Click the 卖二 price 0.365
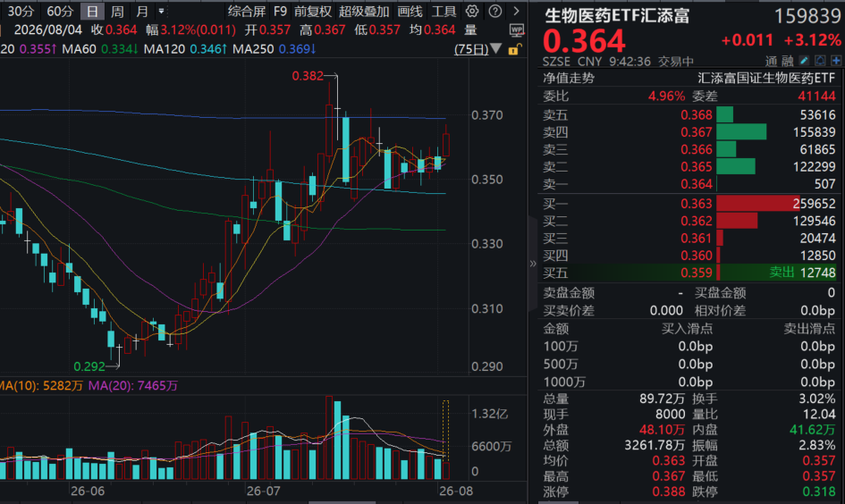The height and width of the screenshot is (504, 845). (x=697, y=166)
